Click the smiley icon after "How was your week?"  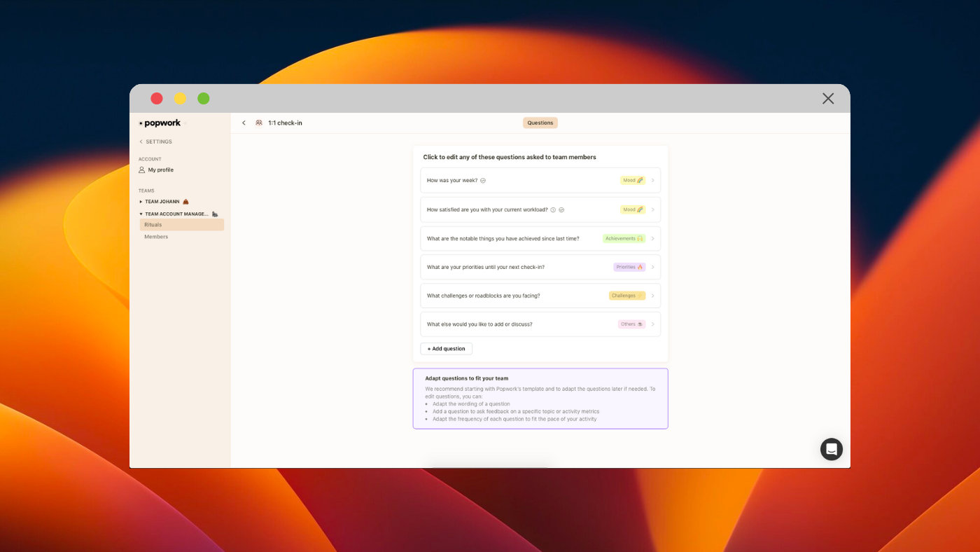tap(483, 180)
